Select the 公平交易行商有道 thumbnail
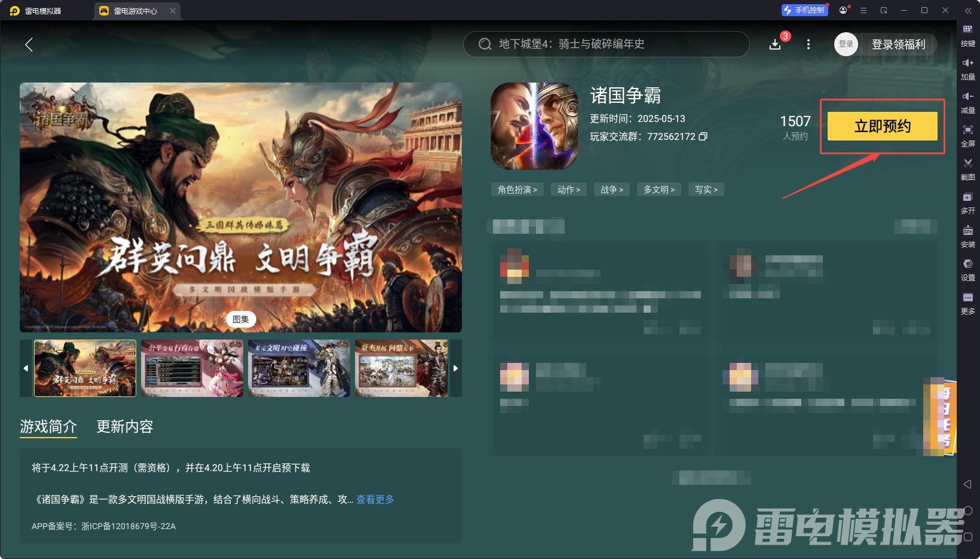The height and width of the screenshot is (559, 980). pyautogui.click(x=192, y=368)
